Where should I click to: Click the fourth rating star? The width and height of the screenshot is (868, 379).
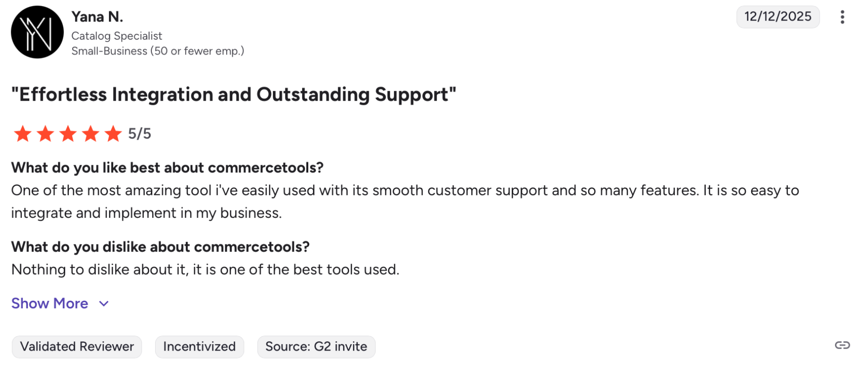coord(90,134)
